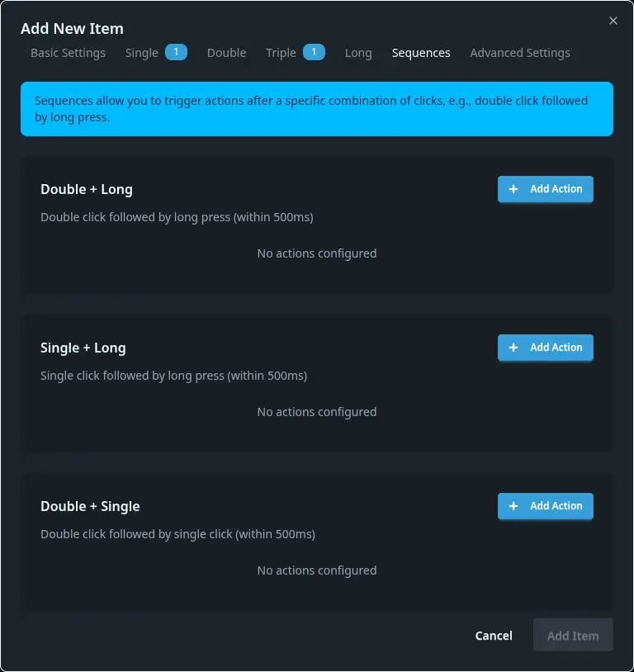Viewport: 634px width, 672px height.
Task: Add an action to the Double + Long sequence
Action: click(x=545, y=189)
